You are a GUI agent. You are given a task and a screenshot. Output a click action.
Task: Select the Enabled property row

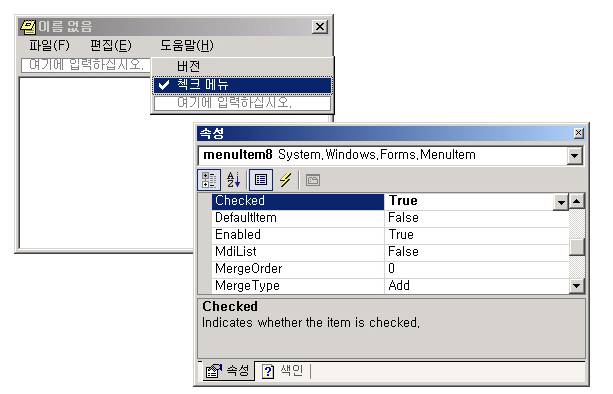(390, 235)
